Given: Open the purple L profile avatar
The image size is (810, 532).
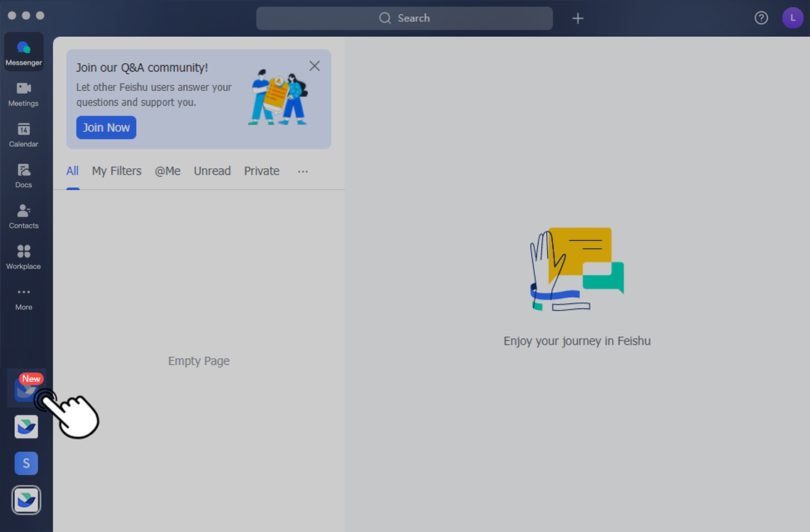Looking at the screenshot, I should (792, 18).
